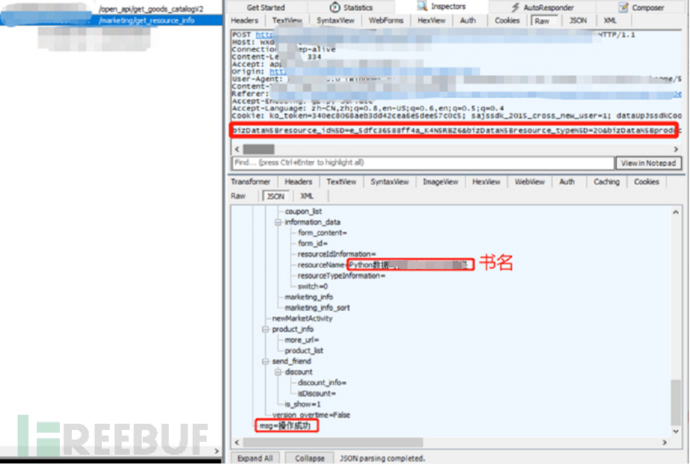Click the POST request URL link
The image size is (690, 464).
click(264, 35)
